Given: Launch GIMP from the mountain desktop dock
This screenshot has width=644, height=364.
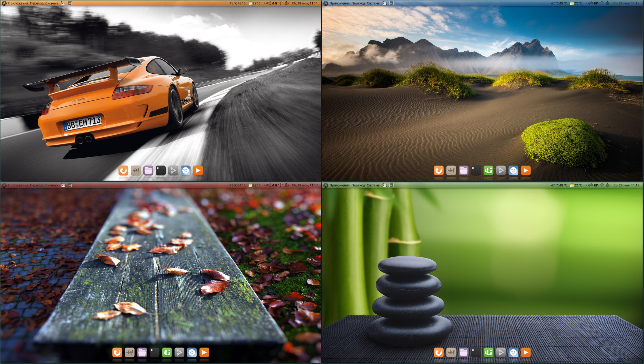Looking at the screenshot, I should (451, 171).
